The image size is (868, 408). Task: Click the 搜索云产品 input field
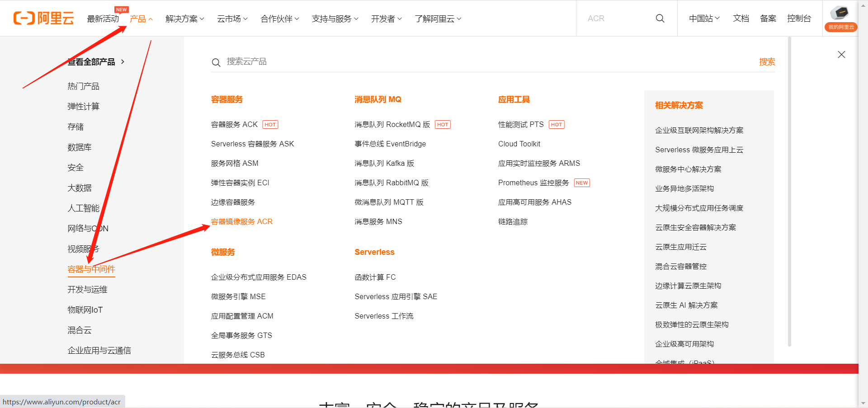(488, 62)
